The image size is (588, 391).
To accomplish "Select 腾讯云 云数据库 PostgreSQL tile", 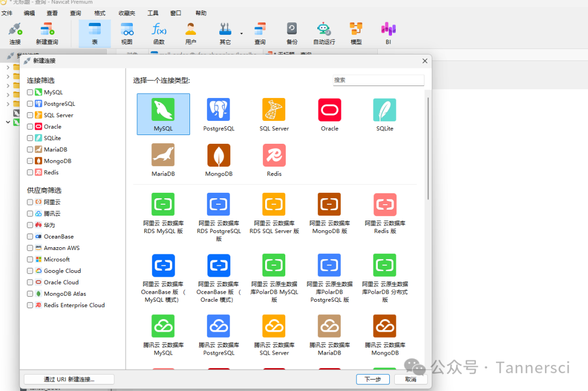I will [x=219, y=335].
